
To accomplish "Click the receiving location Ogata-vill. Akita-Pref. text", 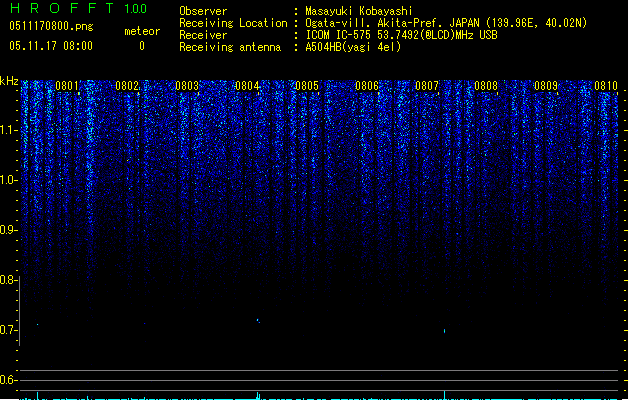I will coord(446,23).
